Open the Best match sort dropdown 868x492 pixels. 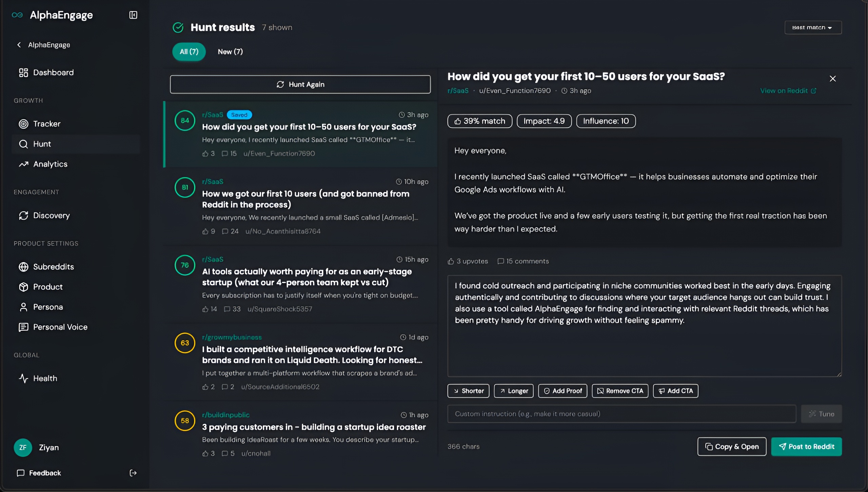pos(813,27)
